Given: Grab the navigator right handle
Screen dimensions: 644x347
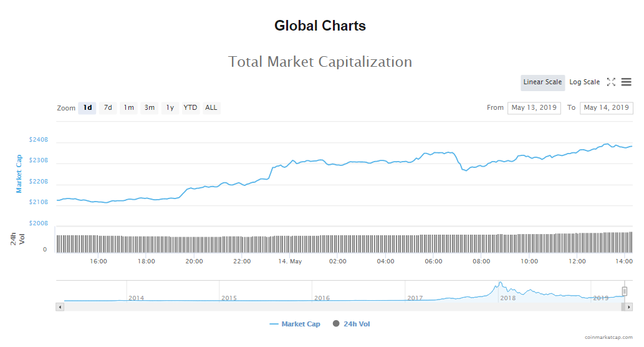Looking at the screenshot, I should (x=624, y=291).
